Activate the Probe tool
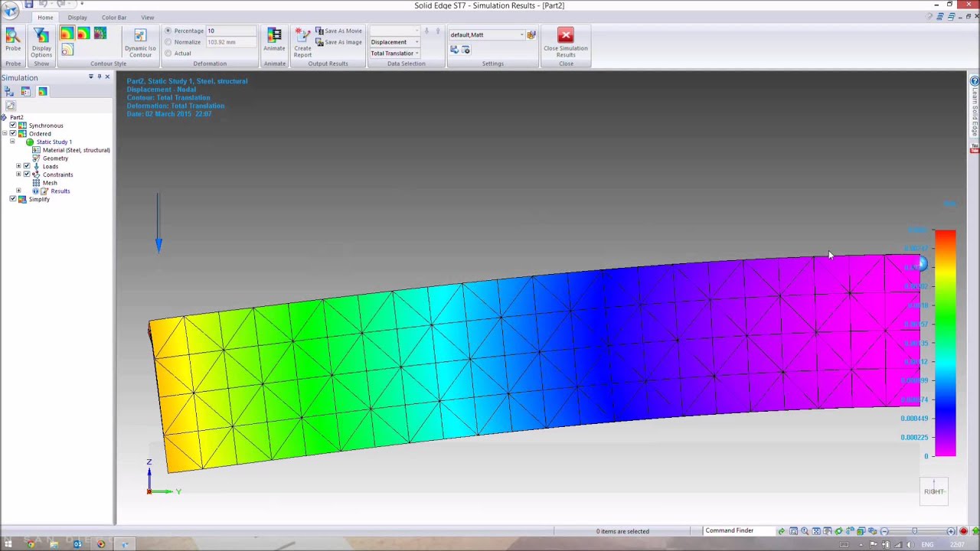 point(13,41)
